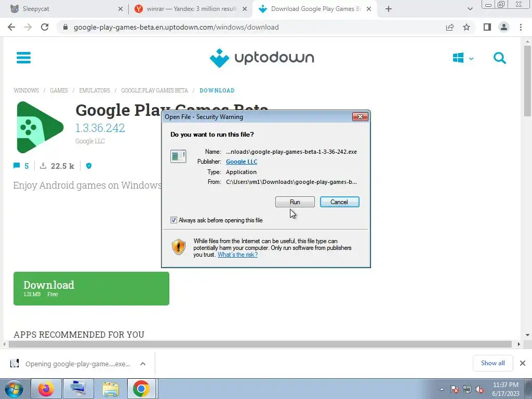This screenshot has width=532, height=399.
Task: Click Show all downloads
Action: 493,363
